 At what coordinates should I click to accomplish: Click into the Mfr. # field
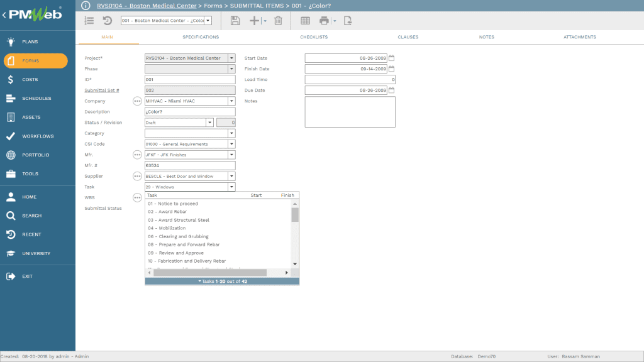[190, 165]
